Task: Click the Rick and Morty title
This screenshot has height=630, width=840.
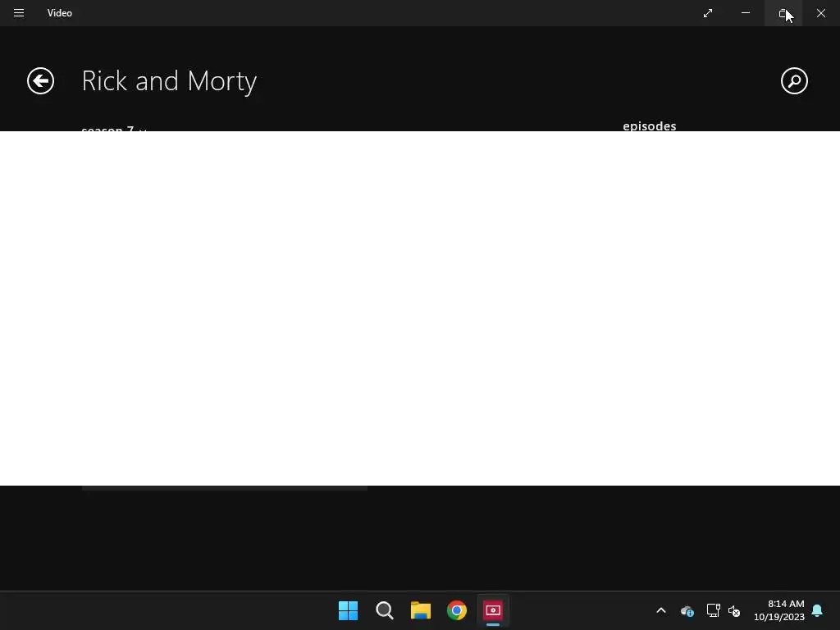Action: pyautogui.click(x=169, y=81)
